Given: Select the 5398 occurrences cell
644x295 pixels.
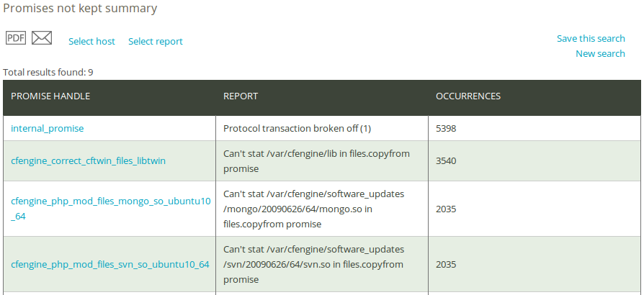Looking at the screenshot, I should (535, 128).
